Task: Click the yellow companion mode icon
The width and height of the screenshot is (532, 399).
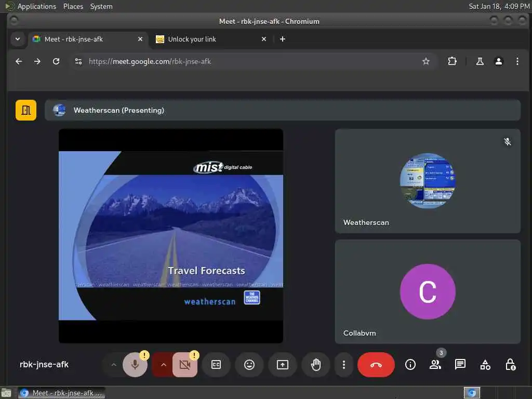Action: pos(26,110)
